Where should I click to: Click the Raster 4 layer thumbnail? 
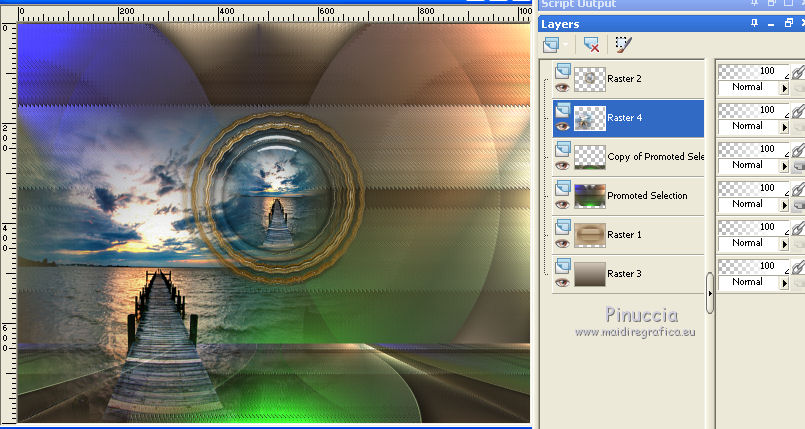[589, 118]
